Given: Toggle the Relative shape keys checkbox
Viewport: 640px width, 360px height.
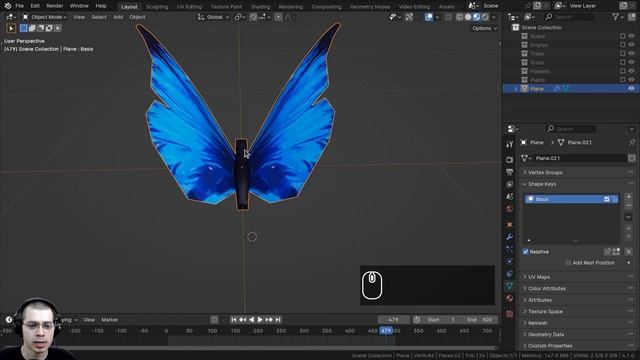Looking at the screenshot, I should pos(526,252).
